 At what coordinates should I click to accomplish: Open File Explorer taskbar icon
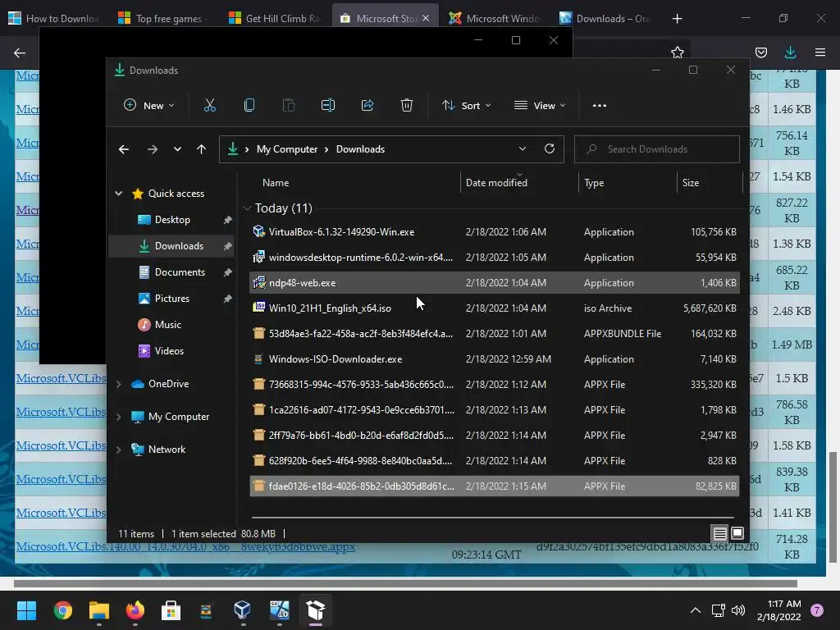click(99, 610)
